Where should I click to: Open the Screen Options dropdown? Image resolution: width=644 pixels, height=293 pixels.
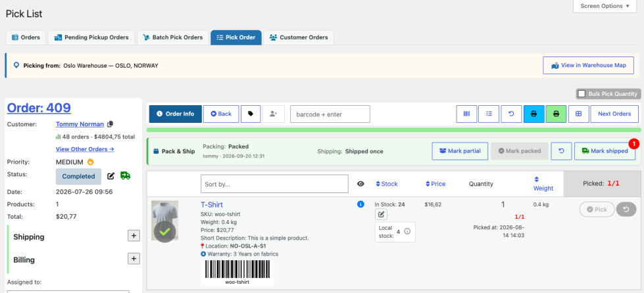coord(605,6)
